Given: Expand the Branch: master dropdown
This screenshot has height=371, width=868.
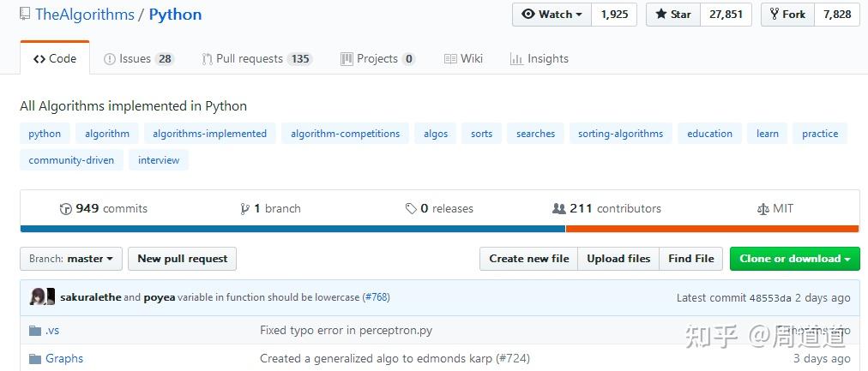Looking at the screenshot, I should click(x=71, y=259).
